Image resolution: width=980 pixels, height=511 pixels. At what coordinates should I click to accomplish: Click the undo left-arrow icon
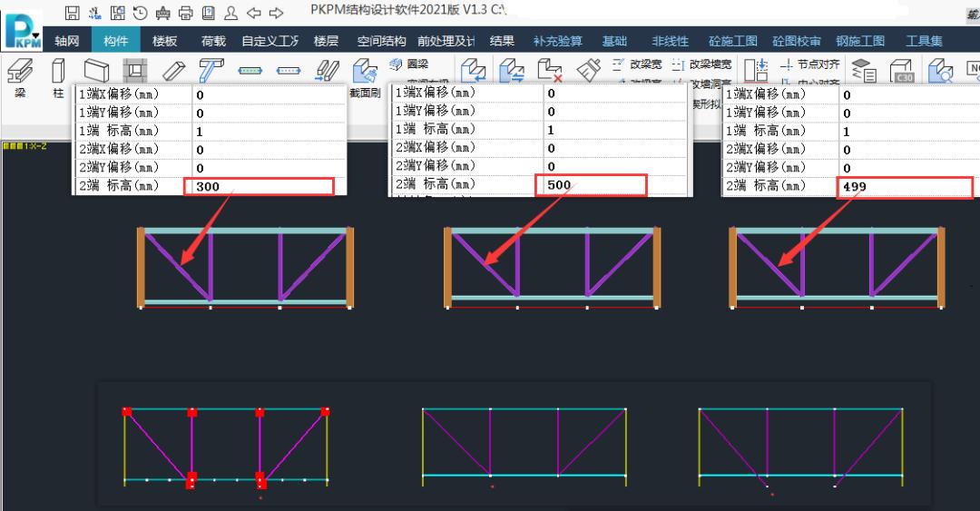click(253, 13)
